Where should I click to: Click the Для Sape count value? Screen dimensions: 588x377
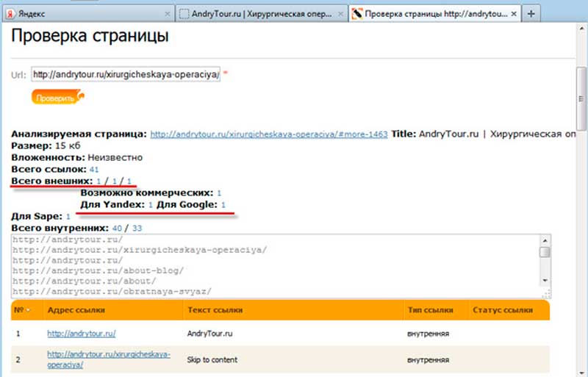click(x=68, y=217)
